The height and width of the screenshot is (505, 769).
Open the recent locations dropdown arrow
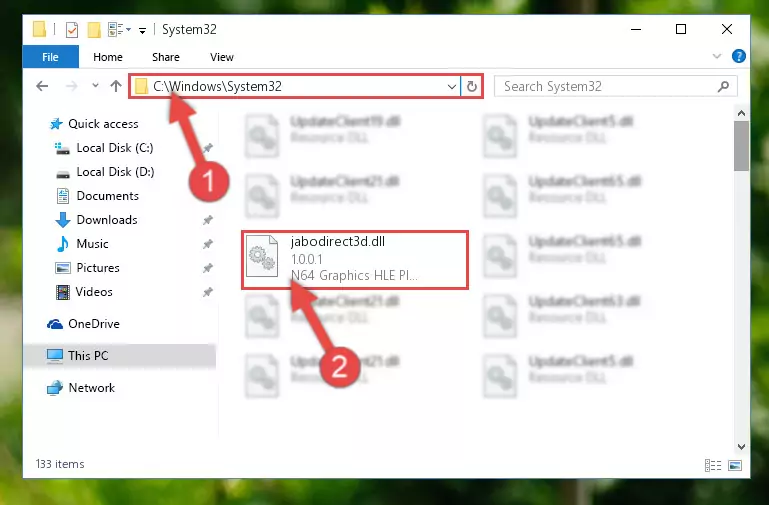coord(95,86)
